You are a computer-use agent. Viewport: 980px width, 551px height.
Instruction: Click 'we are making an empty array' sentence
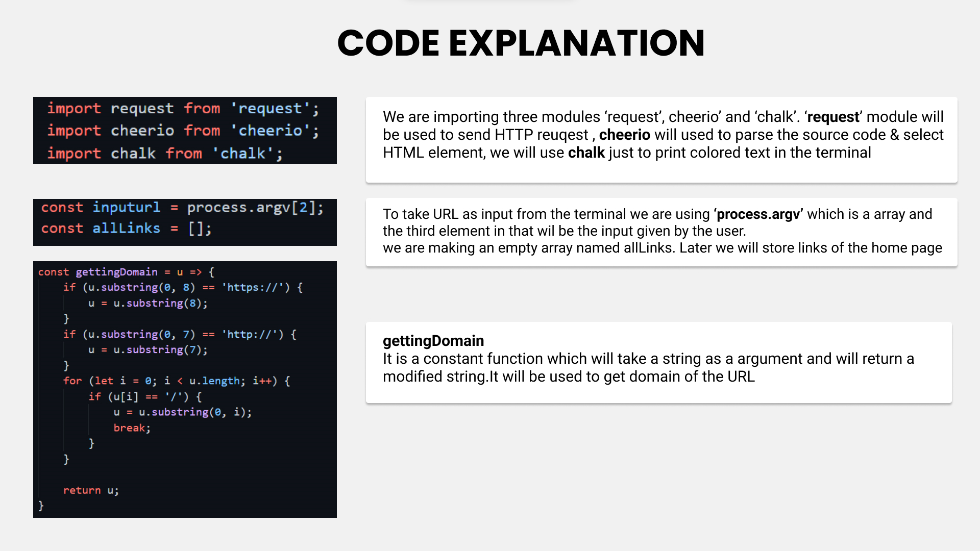pos(663,247)
